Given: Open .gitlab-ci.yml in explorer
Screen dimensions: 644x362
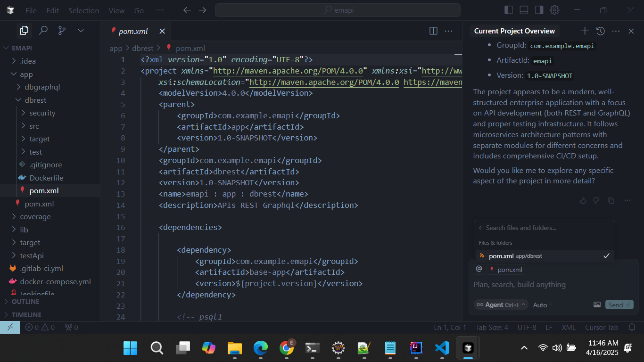Looking at the screenshot, I should pos(50,268).
